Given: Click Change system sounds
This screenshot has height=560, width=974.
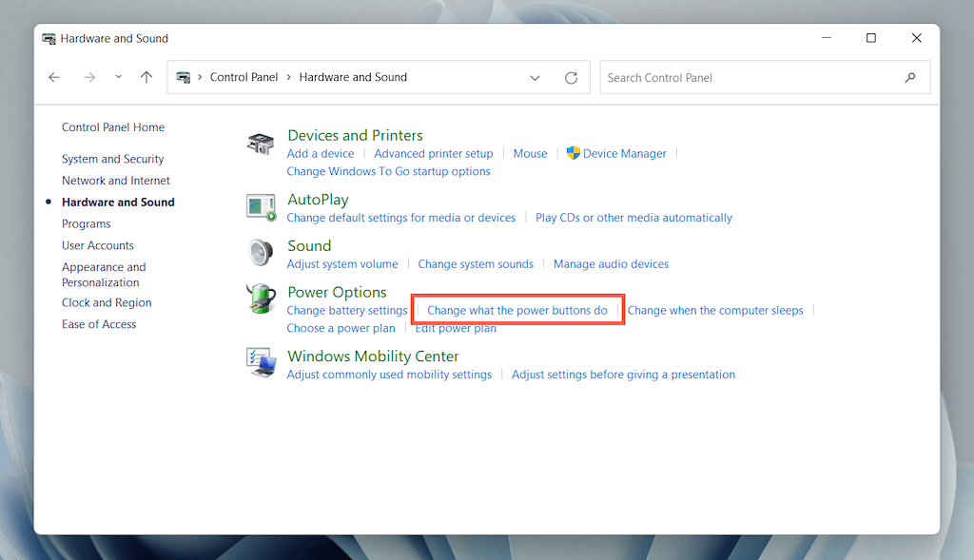Looking at the screenshot, I should pos(476,264).
